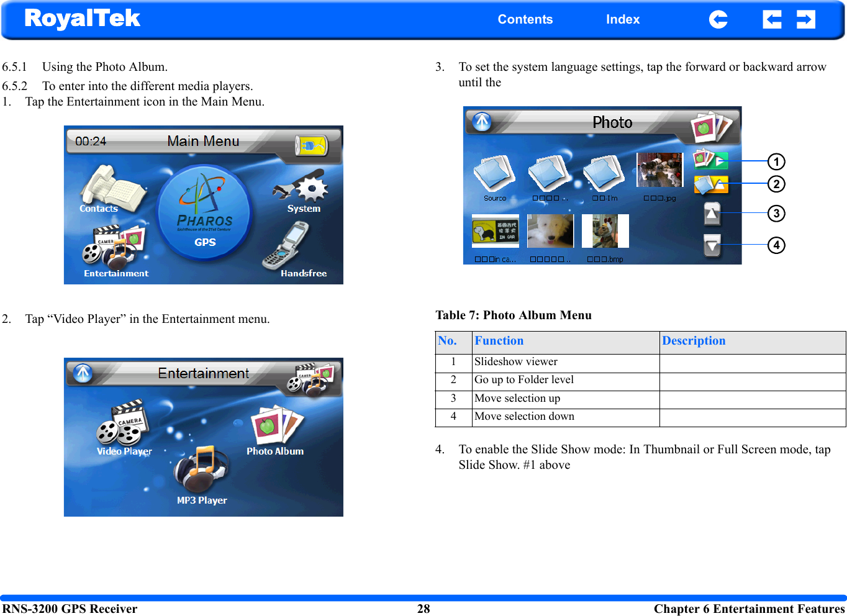Tap the Move selection down arrow

[712, 245]
